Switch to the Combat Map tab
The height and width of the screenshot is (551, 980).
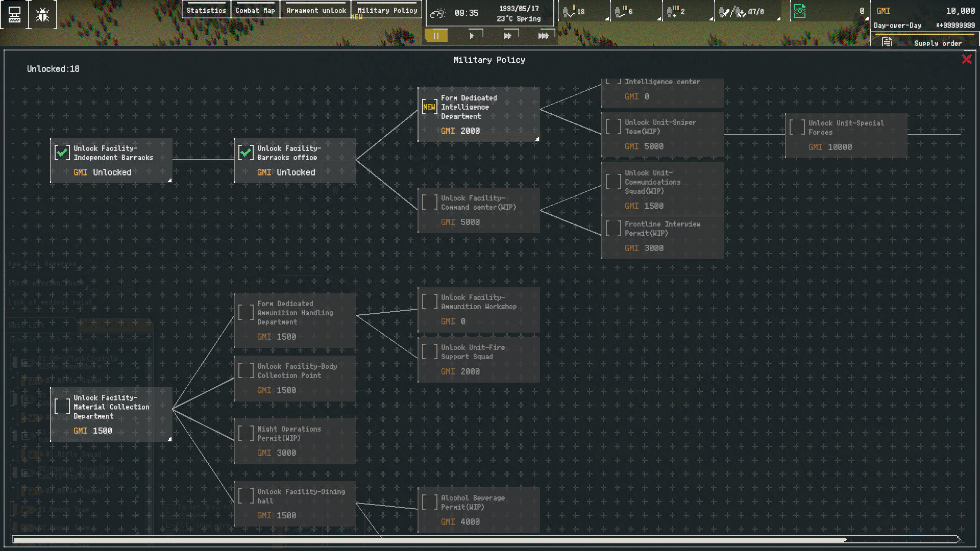(256, 10)
